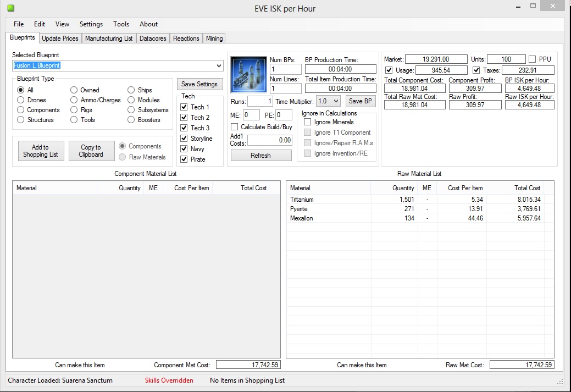
Task: Uncheck the Tech 3 checkbox
Action: pos(184,128)
